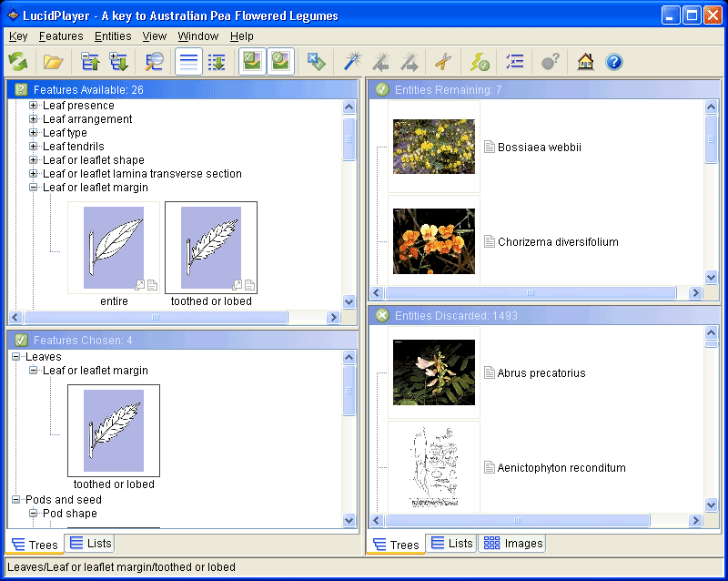Open help via blue question mark icon
Viewport: 728px width, 581px height.
(614, 62)
